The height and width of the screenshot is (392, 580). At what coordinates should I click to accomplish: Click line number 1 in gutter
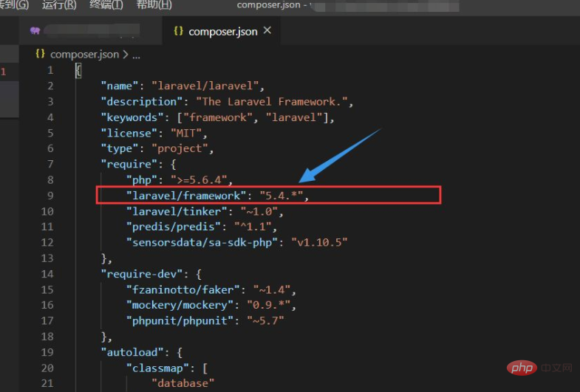[50, 70]
